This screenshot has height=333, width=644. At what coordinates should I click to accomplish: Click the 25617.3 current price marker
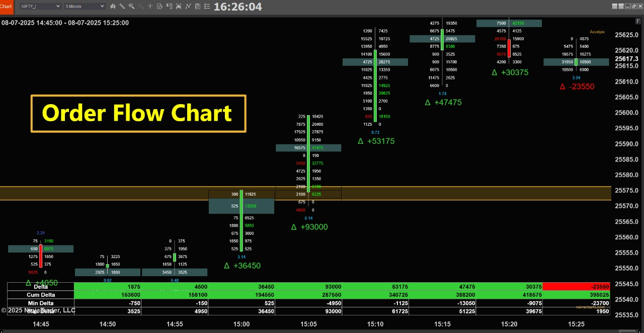(626, 59)
